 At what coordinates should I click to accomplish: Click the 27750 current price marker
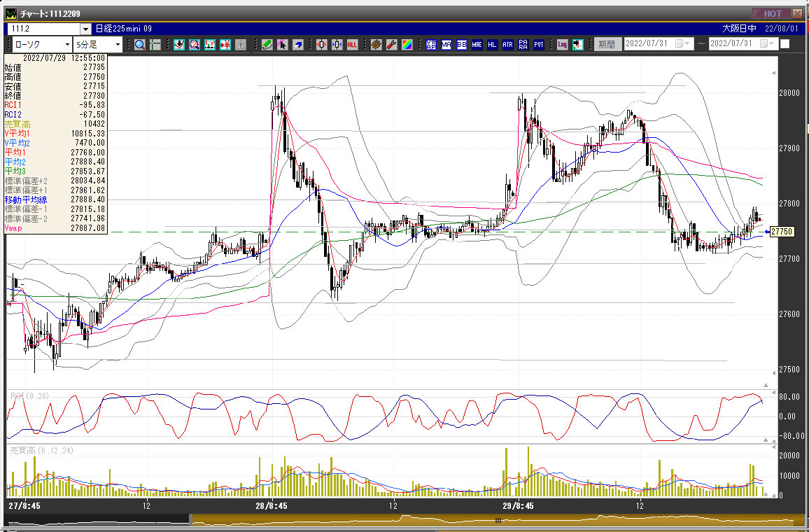click(x=781, y=232)
